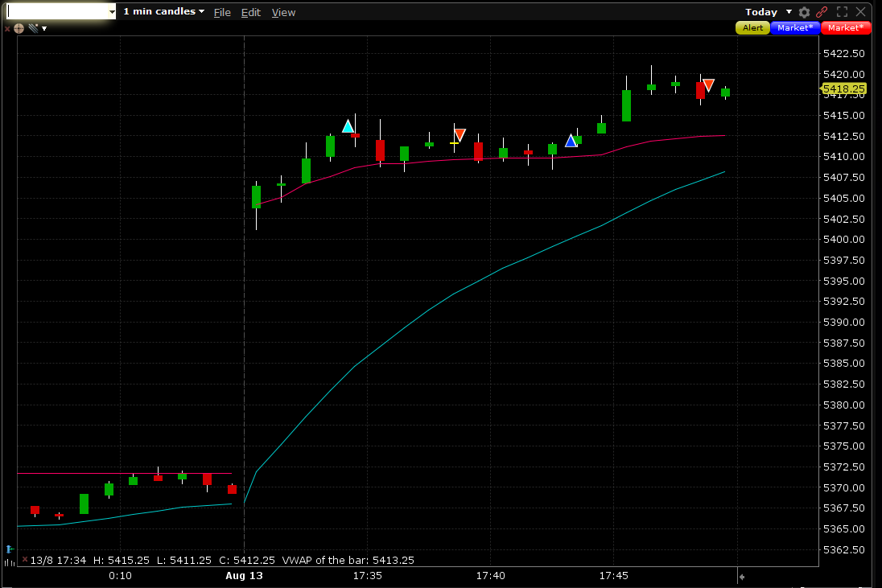Screen dimensions: 882x588
Task: Click the cyan up-triangle trade marker
Action: pos(348,126)
